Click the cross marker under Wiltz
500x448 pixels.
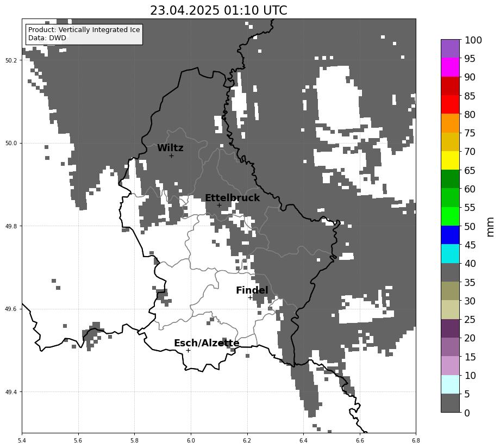[x=171, y=155]
